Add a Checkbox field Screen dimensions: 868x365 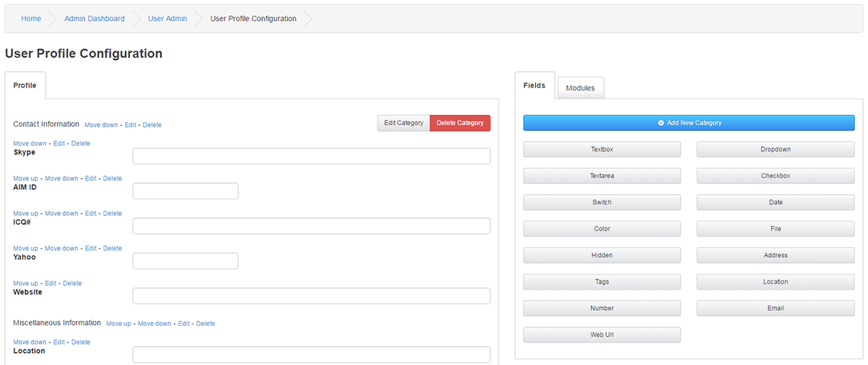775,176
